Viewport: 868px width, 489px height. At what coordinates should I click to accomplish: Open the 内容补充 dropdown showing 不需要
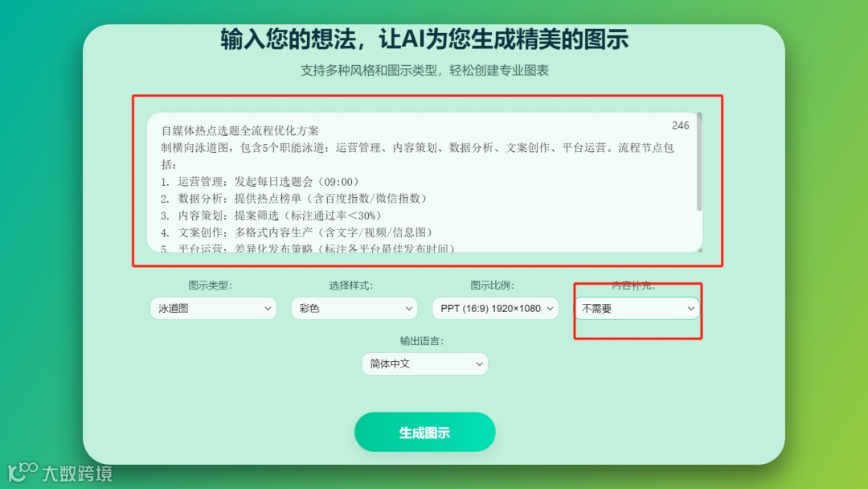click(x=637, y=309)
